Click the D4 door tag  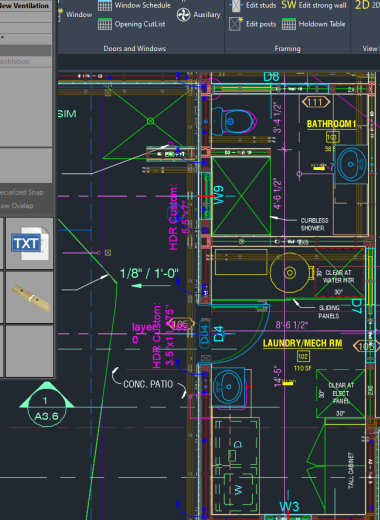[218, 334]
